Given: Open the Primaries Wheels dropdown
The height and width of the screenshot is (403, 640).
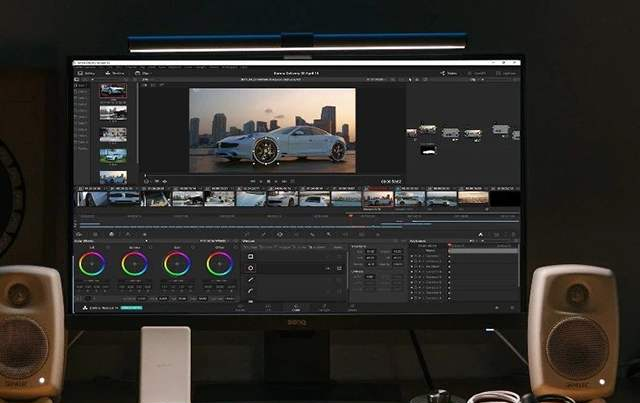Looking at the screenshot, I should 214,241.
